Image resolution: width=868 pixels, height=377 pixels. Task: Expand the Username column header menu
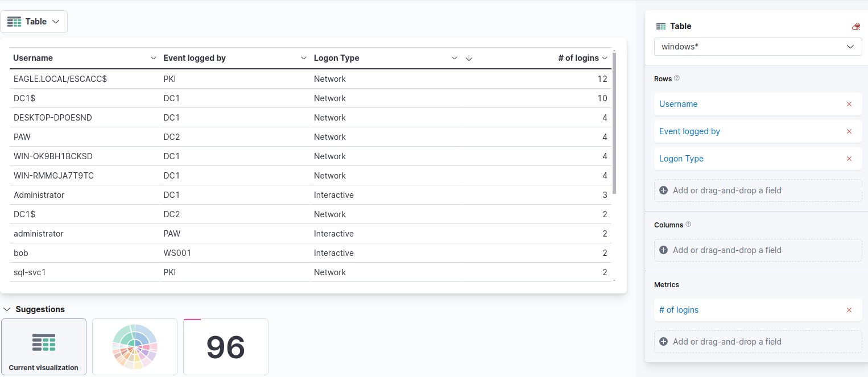click(x=153, y=58)
